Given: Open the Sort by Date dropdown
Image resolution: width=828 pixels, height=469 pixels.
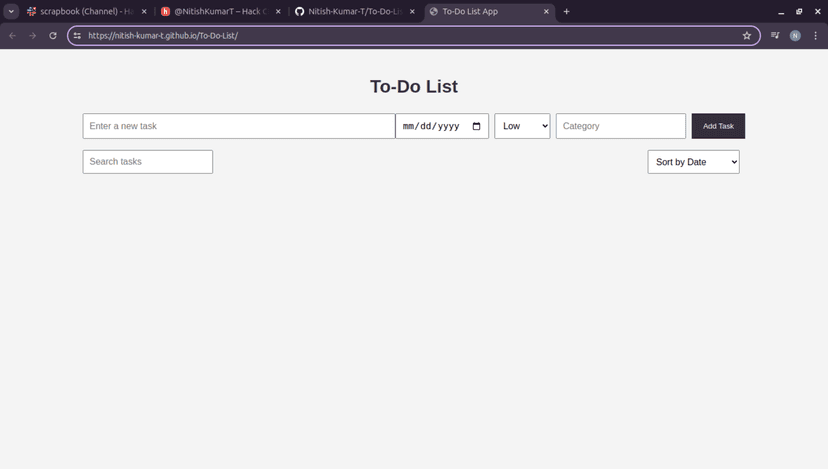Looking at the screenshot, I should (693, 162).
